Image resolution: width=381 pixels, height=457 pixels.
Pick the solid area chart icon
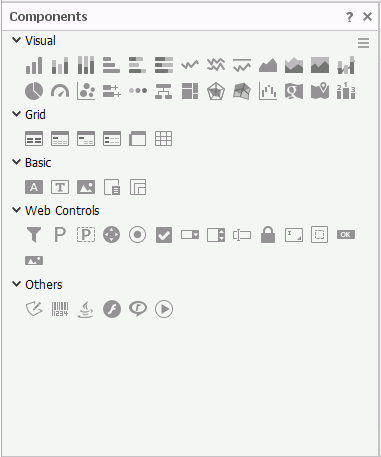coord(268,65)
